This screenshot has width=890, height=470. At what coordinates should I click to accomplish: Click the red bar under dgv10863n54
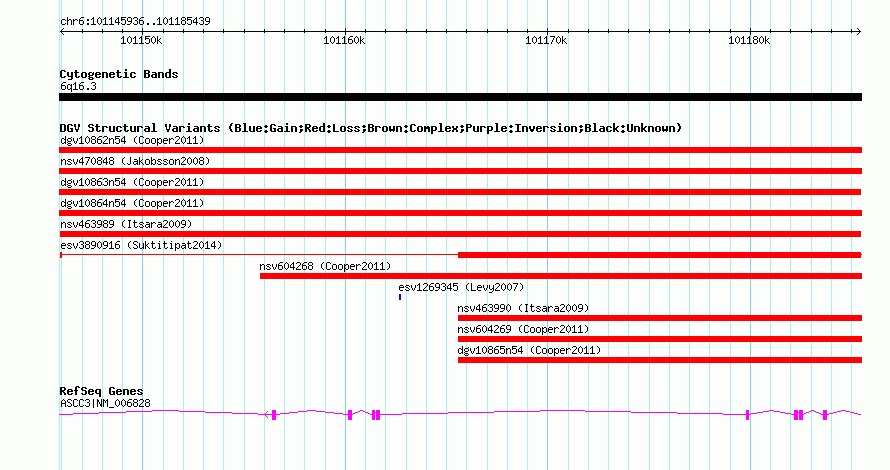coord(460,192)
